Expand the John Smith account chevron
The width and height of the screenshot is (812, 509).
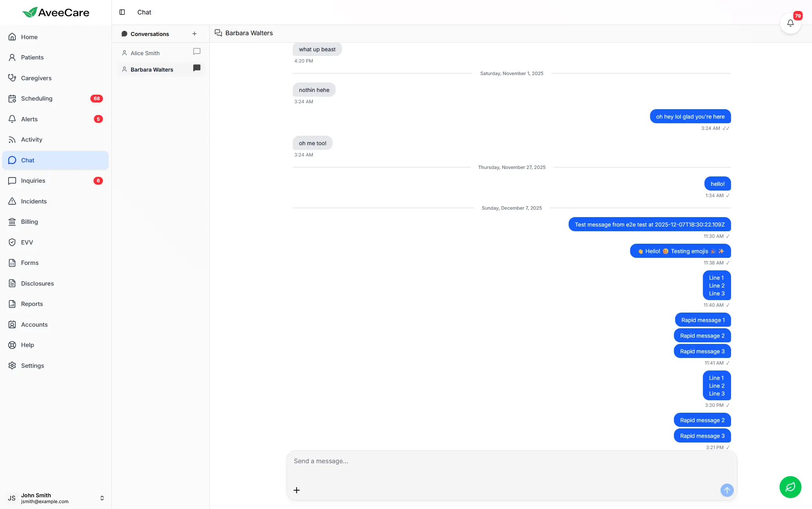102,498
